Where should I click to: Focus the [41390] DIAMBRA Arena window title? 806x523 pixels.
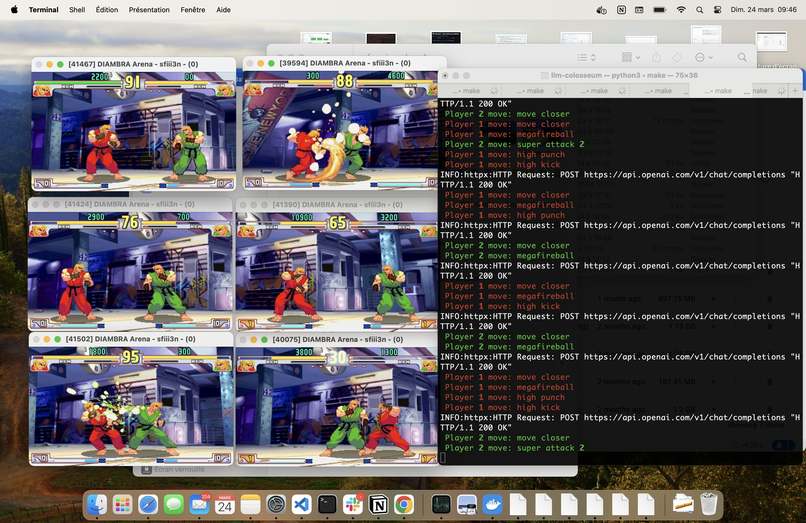[337, 204]
